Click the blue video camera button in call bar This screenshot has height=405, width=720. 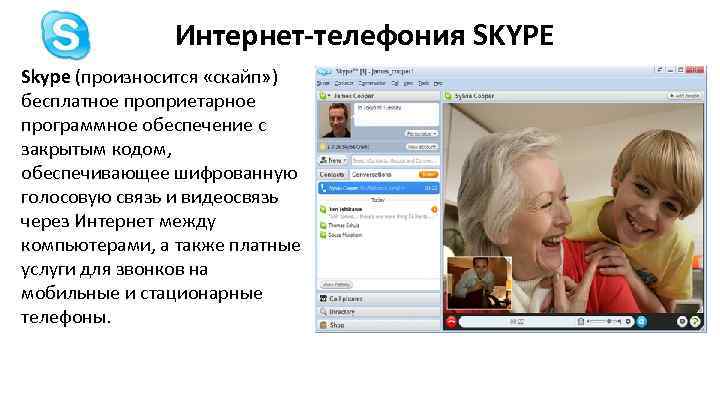641,322
